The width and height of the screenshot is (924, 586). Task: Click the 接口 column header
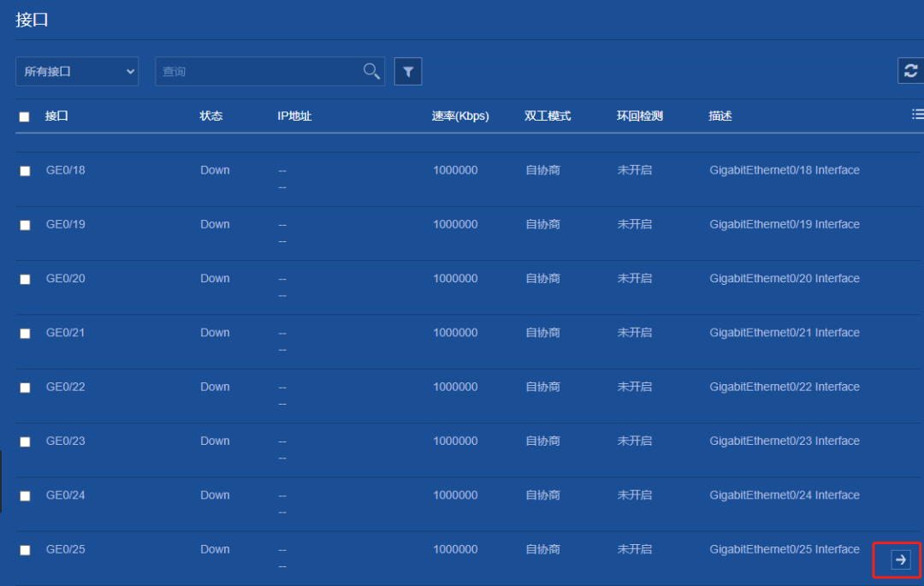coord(56,116)
